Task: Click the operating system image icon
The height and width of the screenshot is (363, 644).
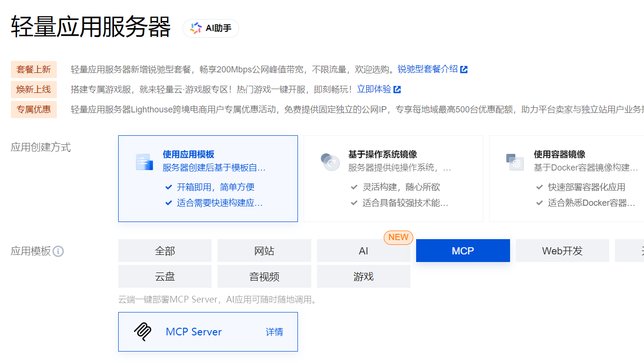Action: [330, 162]
